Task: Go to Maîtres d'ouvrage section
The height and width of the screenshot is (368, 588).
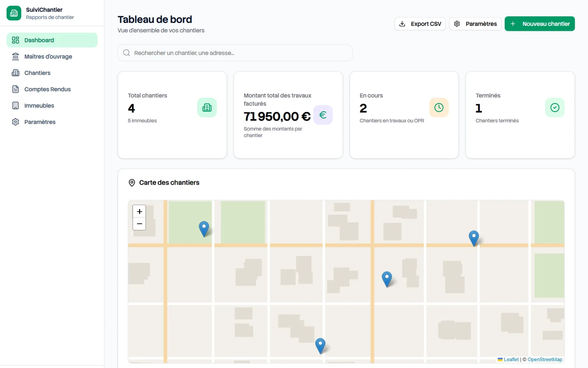Action: pos(52,56)
